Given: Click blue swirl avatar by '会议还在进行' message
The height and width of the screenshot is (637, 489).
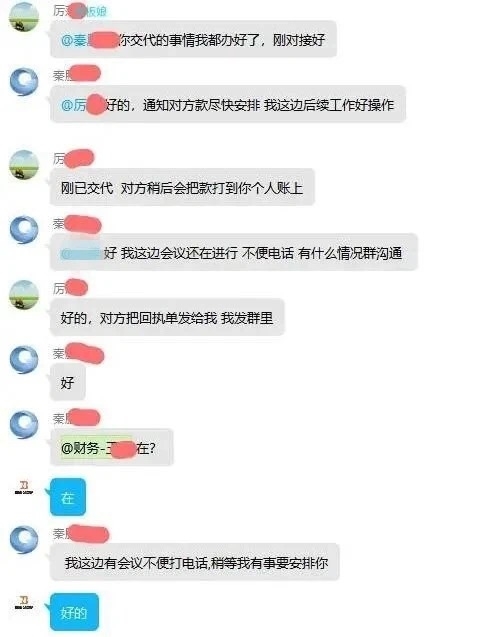Looking at the screenshot, I should point(24,230).
